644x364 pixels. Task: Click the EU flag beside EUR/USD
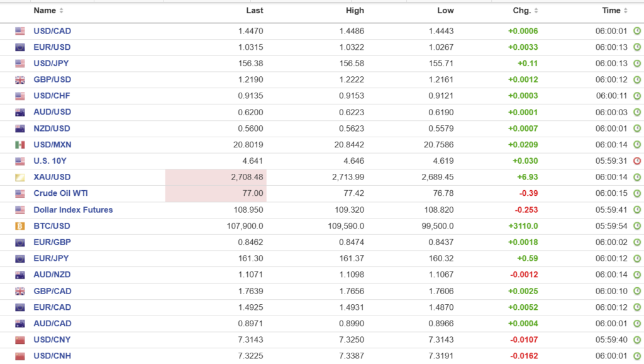(20, 47)
